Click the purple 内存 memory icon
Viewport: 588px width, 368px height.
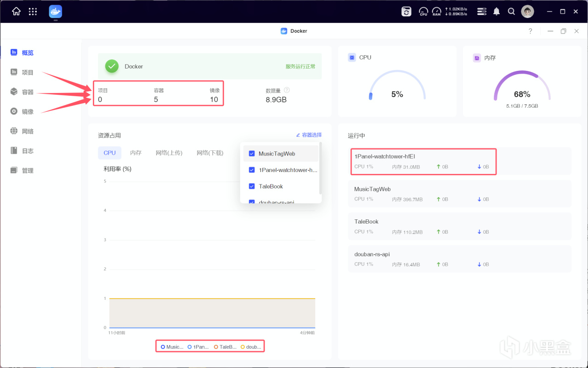(x=477, y=58)
